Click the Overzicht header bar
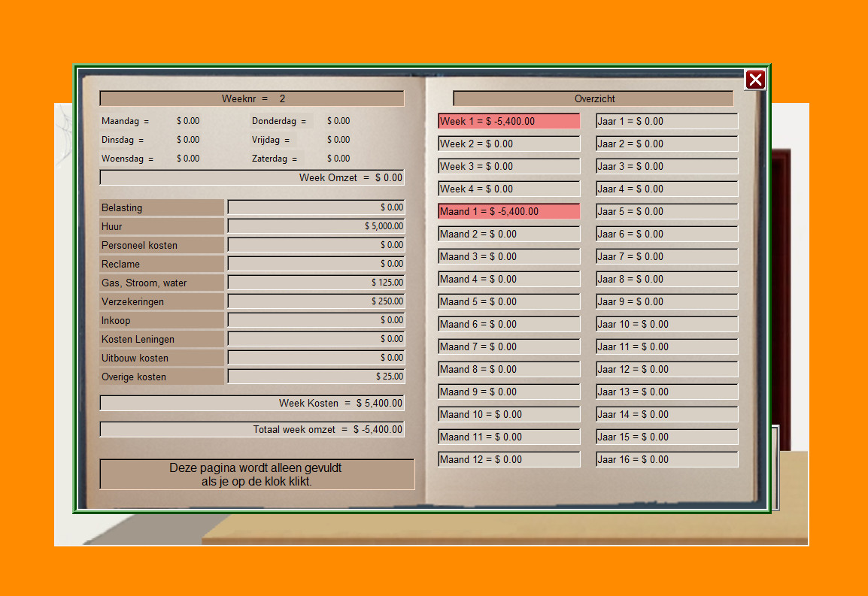The image size is (868, 596). tap(593, 98)
